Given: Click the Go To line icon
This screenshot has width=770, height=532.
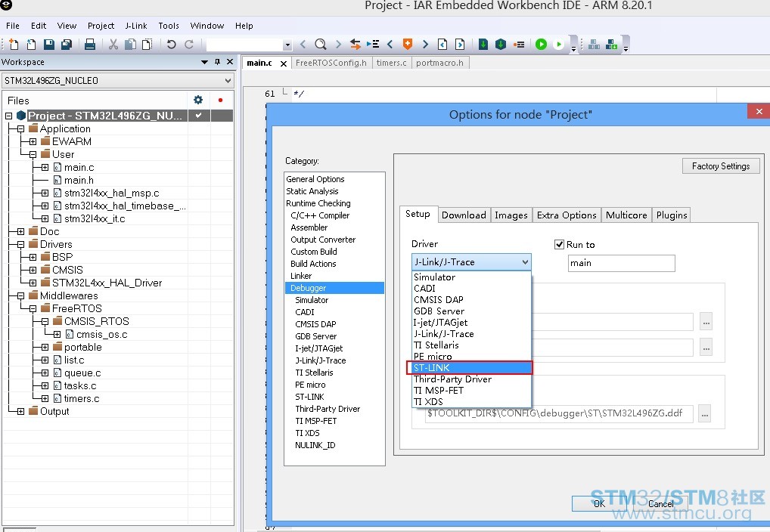Looking at the screenshot, I should 373,44.
